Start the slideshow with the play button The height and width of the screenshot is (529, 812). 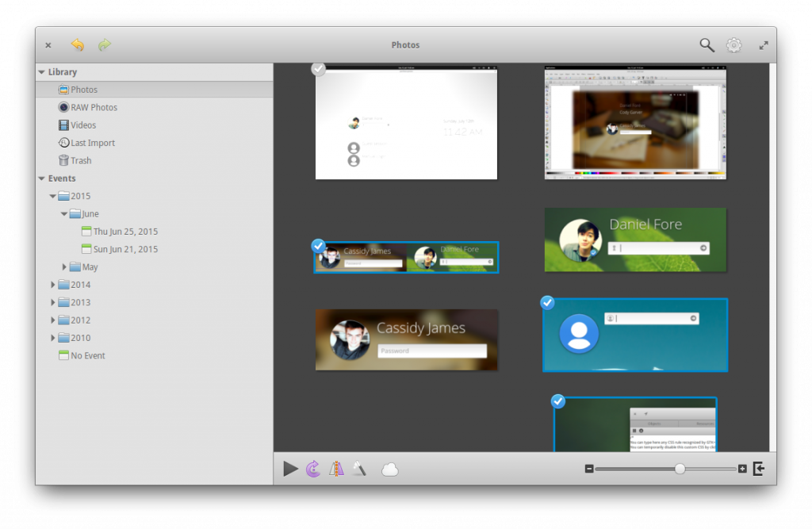pyautogui.click(x=290, y=469)
